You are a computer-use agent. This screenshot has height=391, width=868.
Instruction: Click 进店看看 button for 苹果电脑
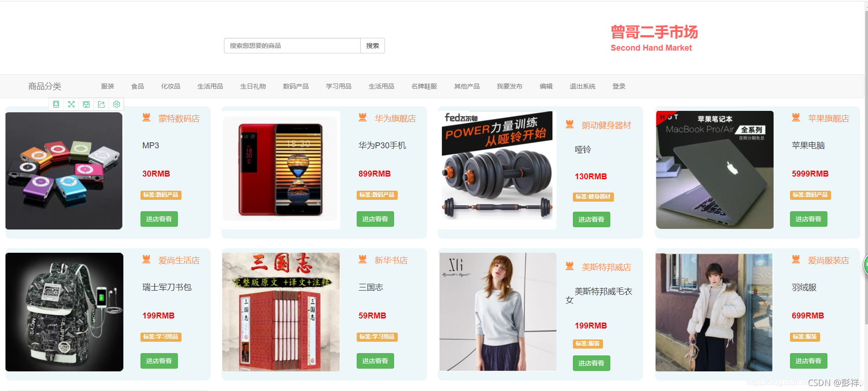click(808, 219)
